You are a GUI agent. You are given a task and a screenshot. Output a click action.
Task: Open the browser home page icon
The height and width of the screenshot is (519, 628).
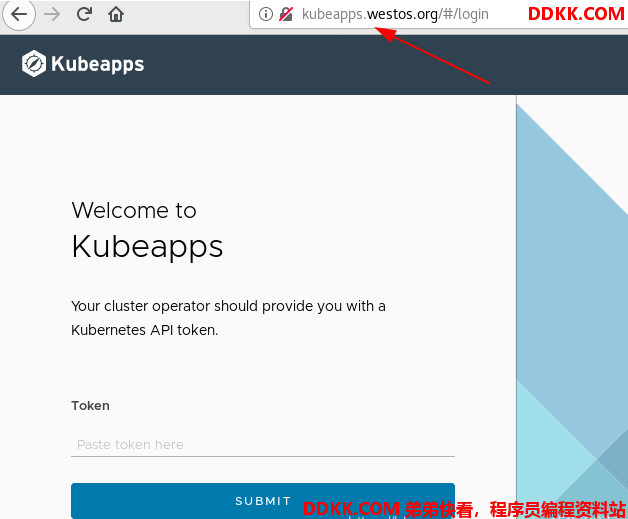(116, 14)
